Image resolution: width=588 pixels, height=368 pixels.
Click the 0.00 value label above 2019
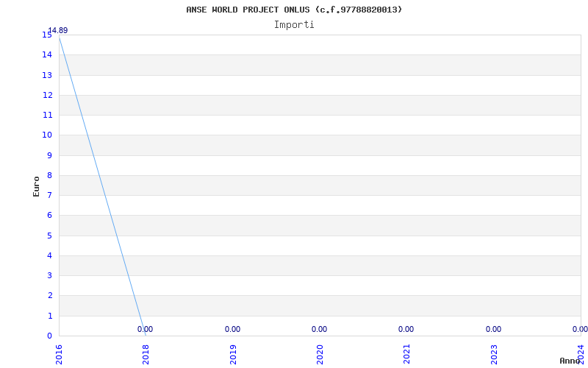(x=232, y=329)
